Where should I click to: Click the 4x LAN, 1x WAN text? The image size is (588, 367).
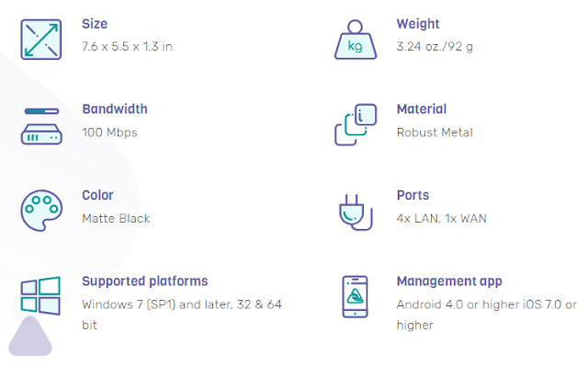tap(441, 218)
